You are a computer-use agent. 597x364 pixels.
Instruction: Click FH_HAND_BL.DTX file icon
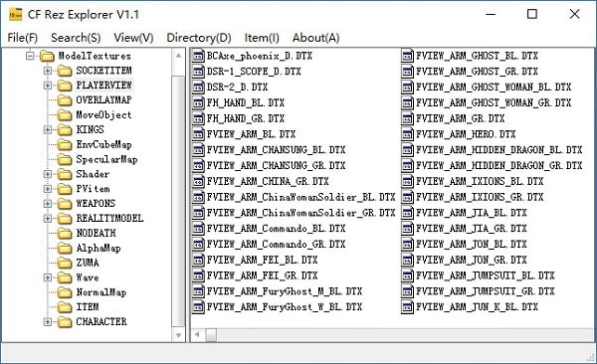(x=198, y=102)
